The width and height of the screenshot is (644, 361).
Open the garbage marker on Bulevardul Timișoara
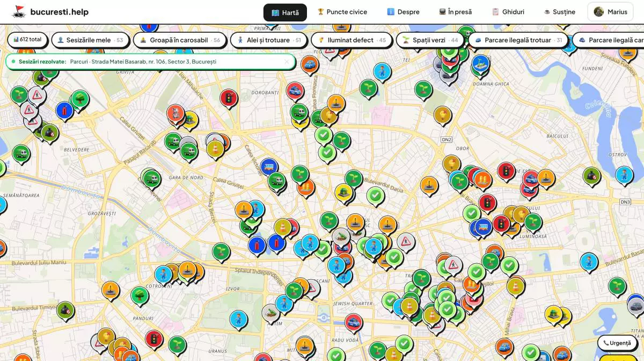pos(65,310)
